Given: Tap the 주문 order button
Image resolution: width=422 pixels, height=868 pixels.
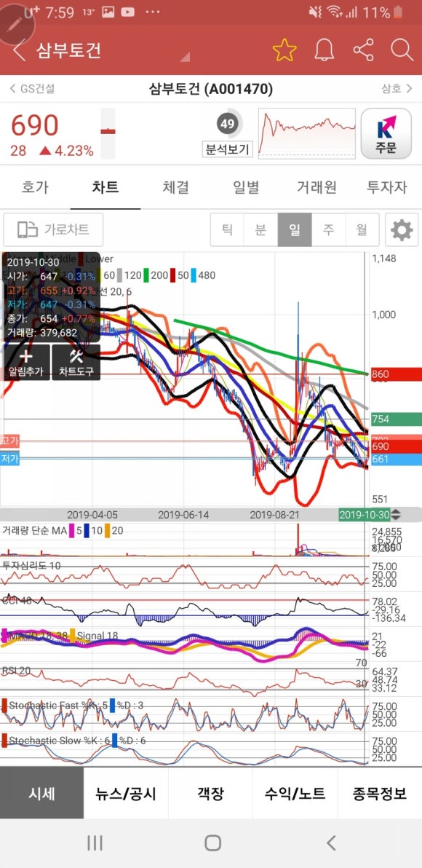Looking at the screenshot, I should click(x=386, y=133).
